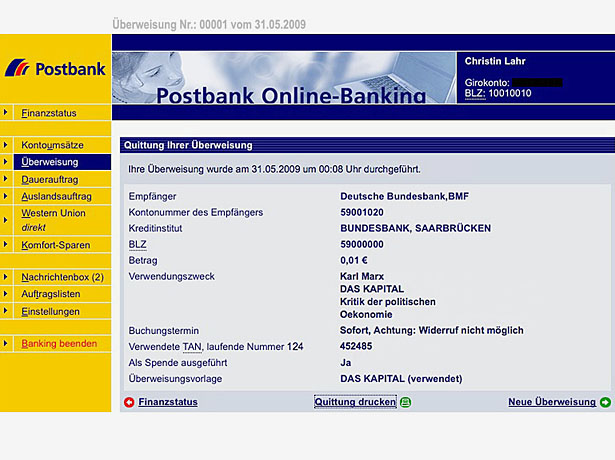Click the arrow icon left of Banking beenden
615x460 pixels.
7,343
